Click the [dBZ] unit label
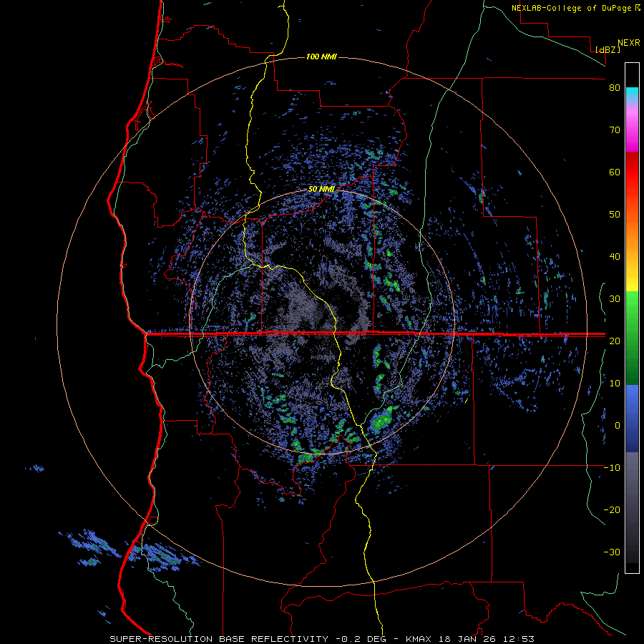This screenshot has height=644, width=644. tap(607, 49)
